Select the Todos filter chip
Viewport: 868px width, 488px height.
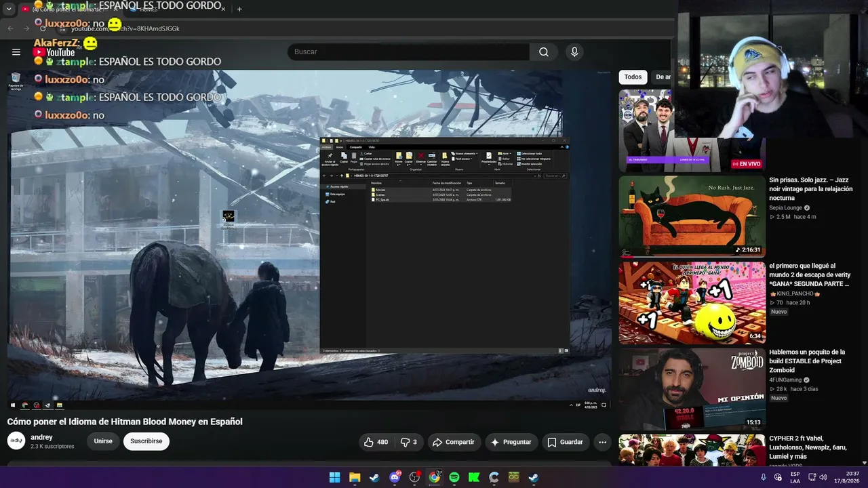point(633,77)
